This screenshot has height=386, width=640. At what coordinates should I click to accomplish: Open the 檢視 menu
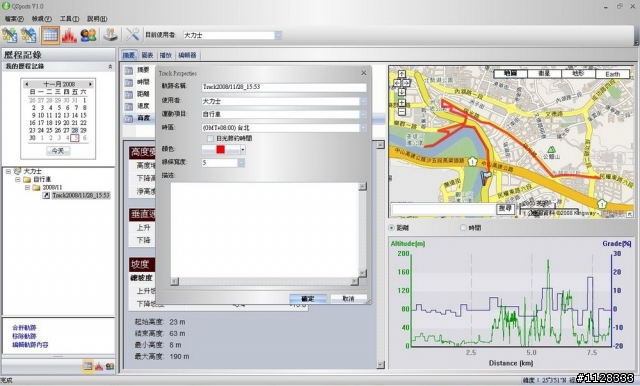pyautogui.click(x=42, y=19)
